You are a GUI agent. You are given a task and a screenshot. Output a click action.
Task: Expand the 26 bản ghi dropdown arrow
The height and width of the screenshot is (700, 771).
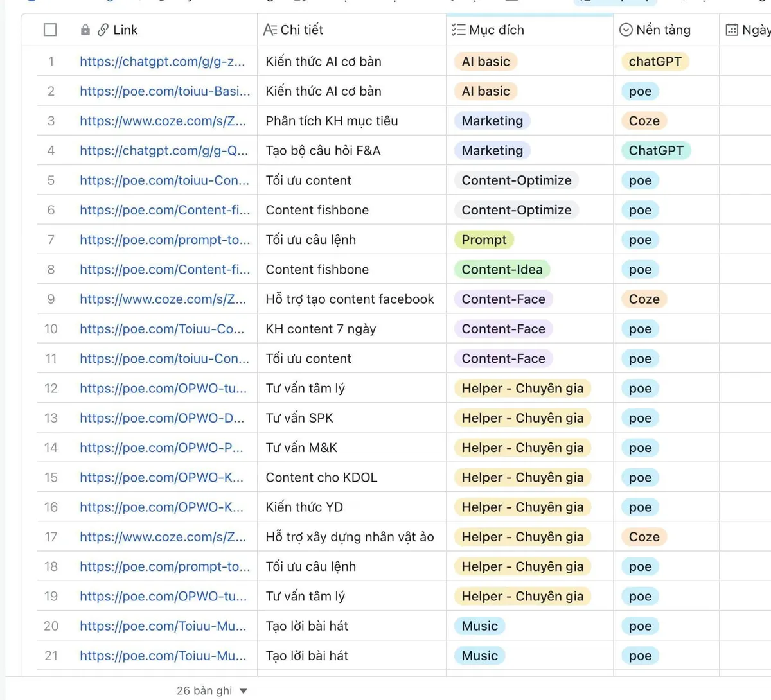pyautogui.click(x=244, y=691)
